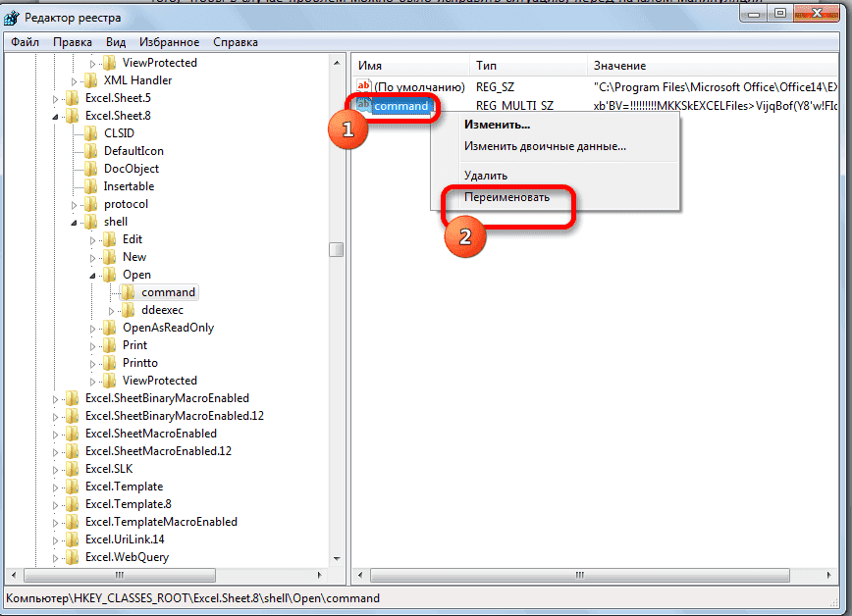852x616 pixels.
Task: Click the Excel.SLK folder icon
Action: click(x=73, y=469)
